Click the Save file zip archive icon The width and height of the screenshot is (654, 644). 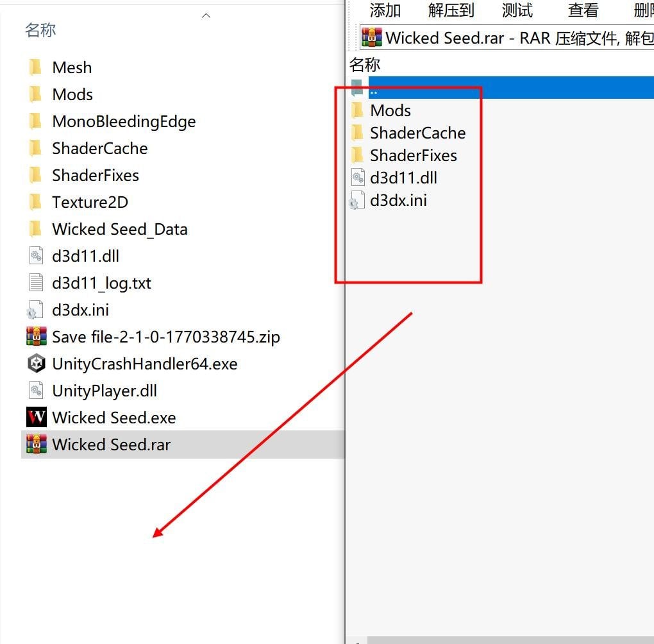[37, 336]
